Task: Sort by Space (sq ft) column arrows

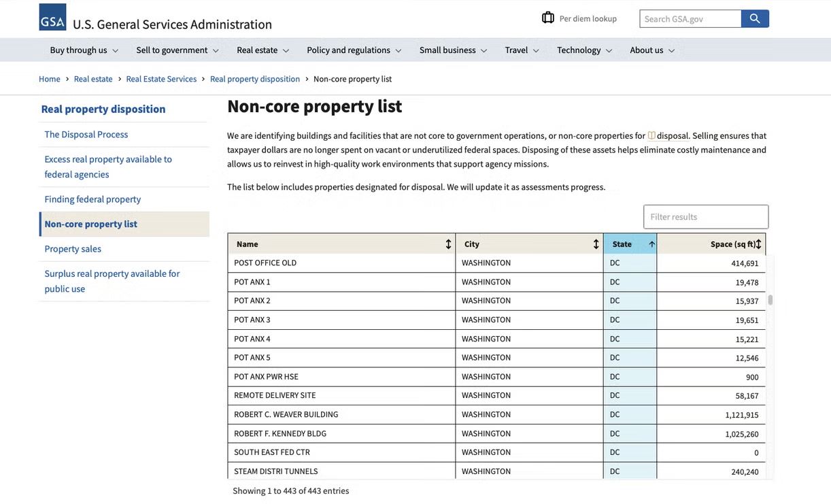Action: (758, 244)
